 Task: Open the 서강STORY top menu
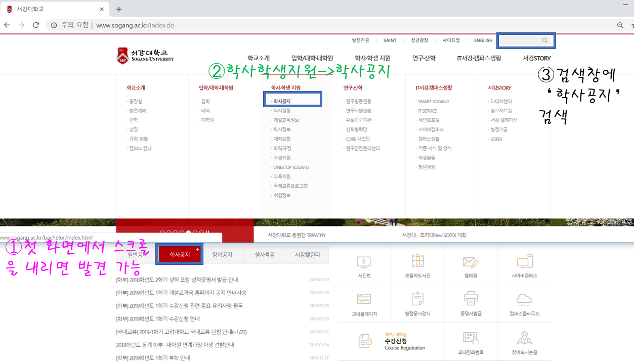click(537, 58)
